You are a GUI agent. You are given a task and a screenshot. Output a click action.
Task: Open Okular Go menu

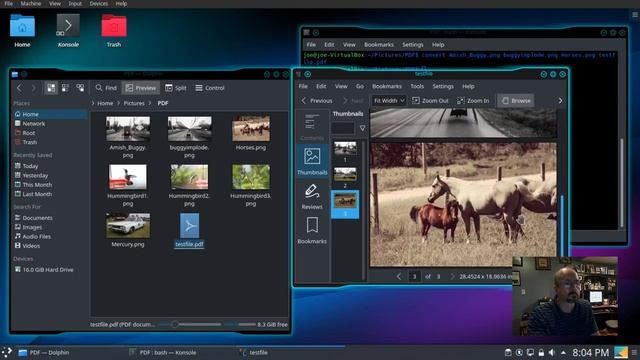360,87
